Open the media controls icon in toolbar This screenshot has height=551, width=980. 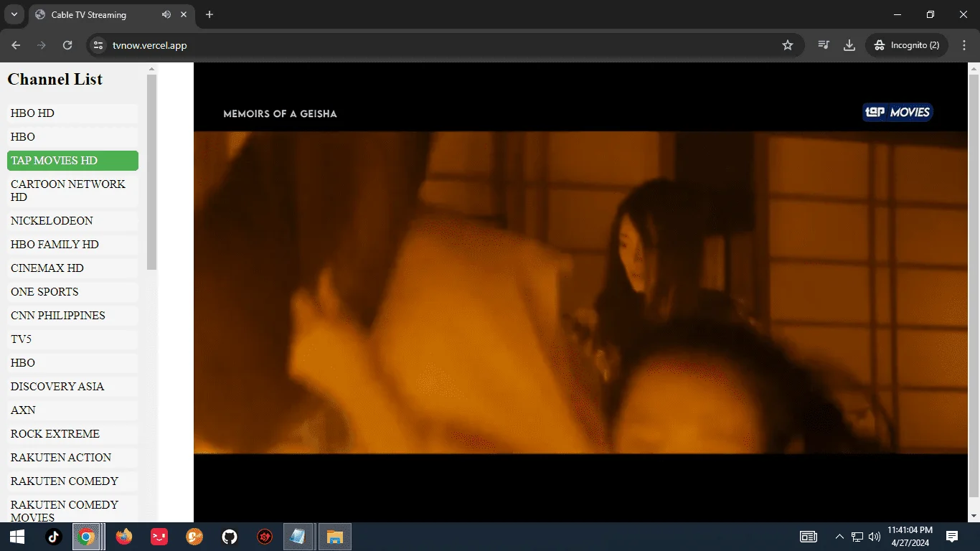(x=824, y=45)
